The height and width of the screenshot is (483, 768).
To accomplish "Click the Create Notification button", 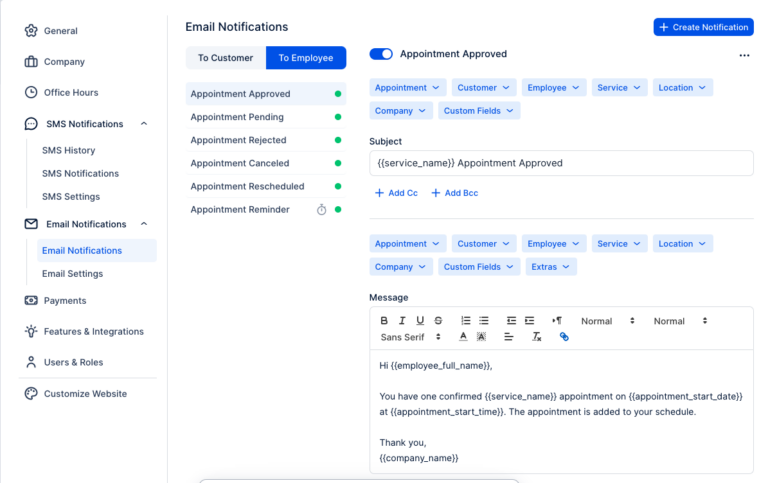I will [x=703, y=27].
